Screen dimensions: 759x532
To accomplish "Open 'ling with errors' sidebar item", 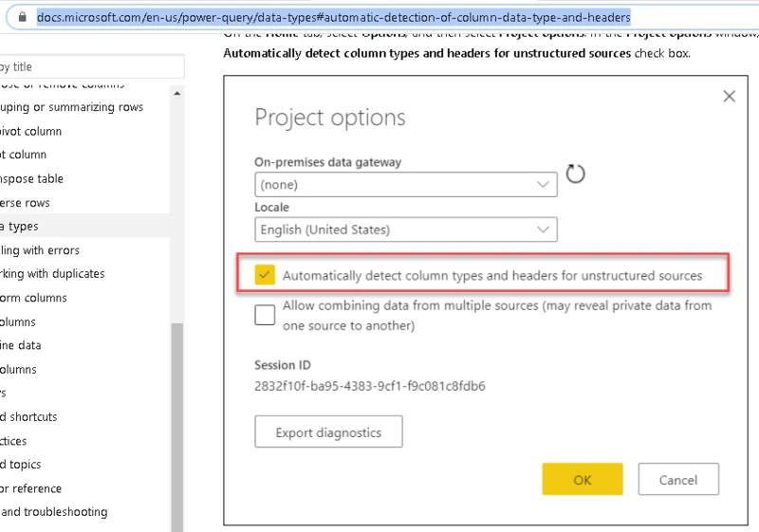I will 40,250.
